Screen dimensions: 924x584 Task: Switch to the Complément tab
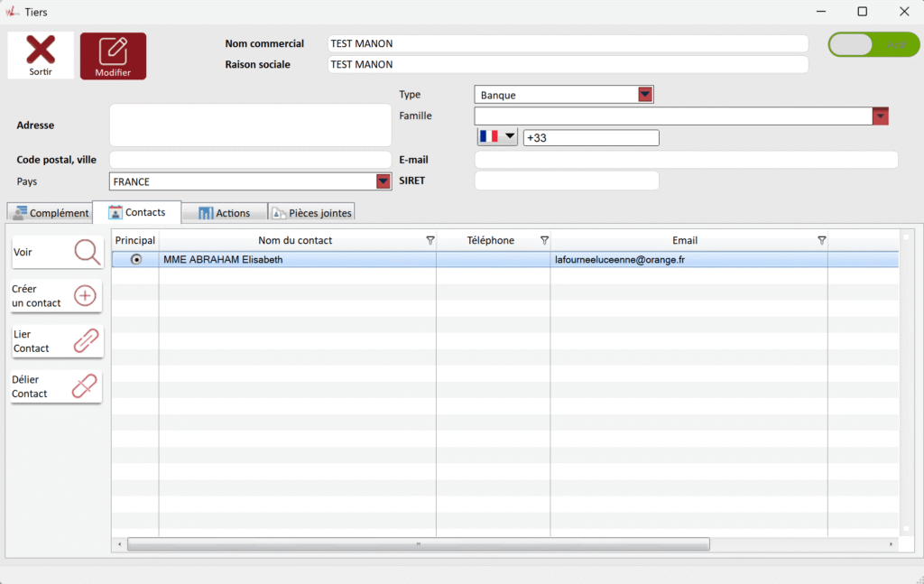click(51, 213)
